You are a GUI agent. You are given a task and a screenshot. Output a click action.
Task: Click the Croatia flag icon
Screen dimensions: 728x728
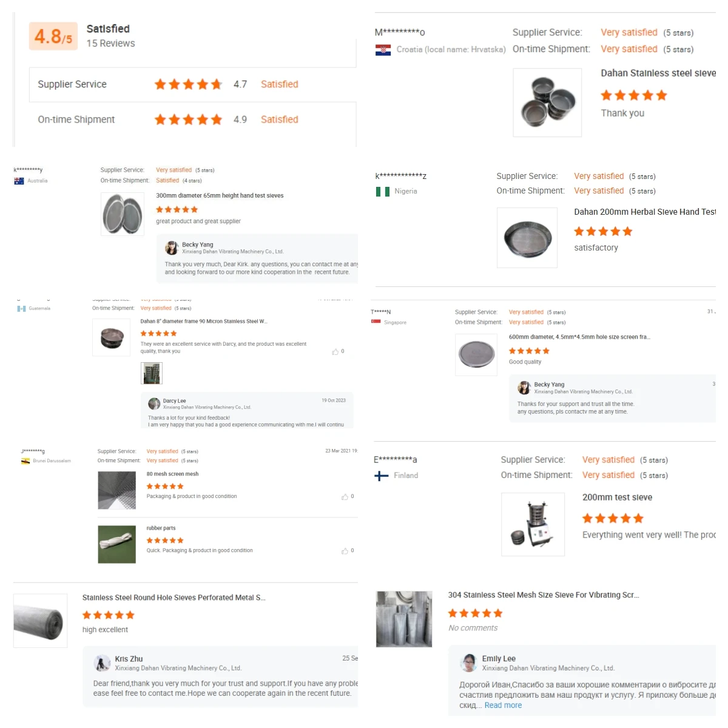point(383,50)
